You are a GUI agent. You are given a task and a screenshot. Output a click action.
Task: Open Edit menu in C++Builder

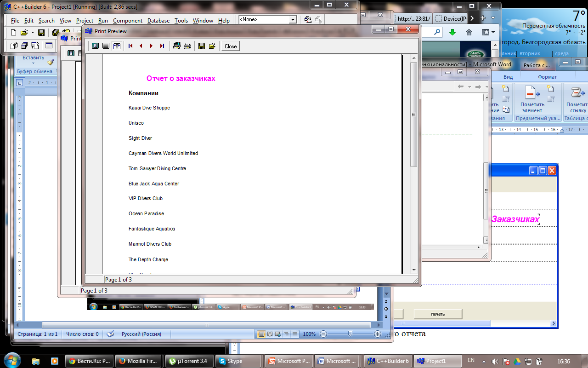point(29,21)
